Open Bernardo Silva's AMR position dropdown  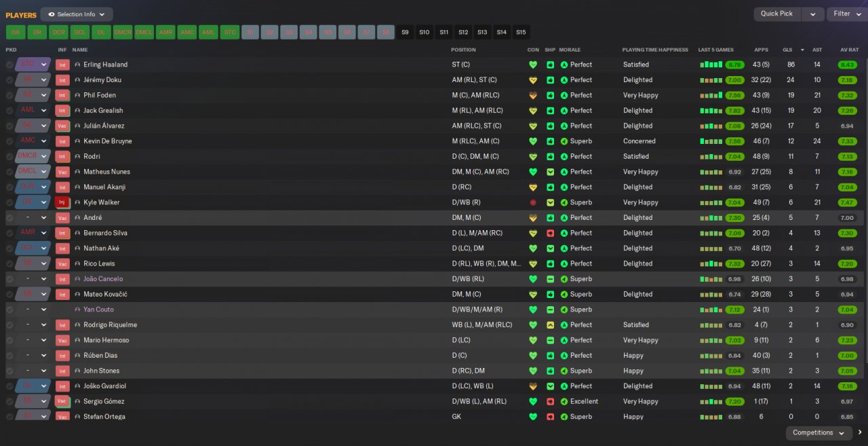click(x=33, y=233)
